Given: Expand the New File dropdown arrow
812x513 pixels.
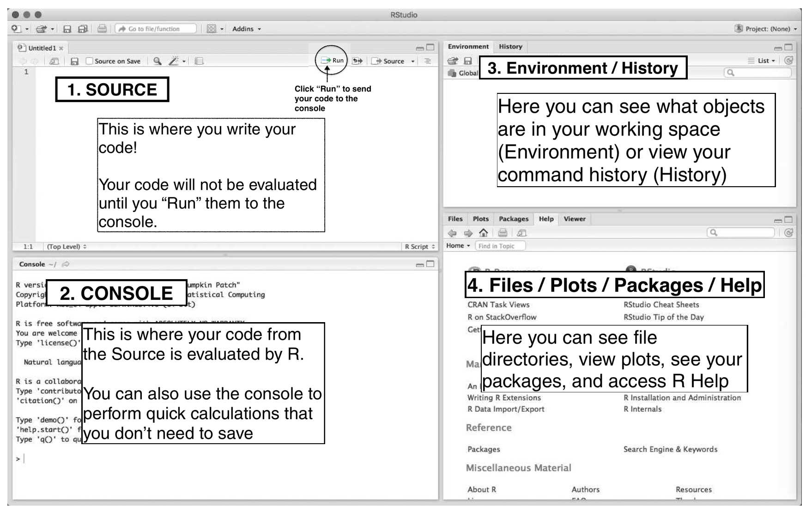Looking at the screenshot, I should pos(27,29).
